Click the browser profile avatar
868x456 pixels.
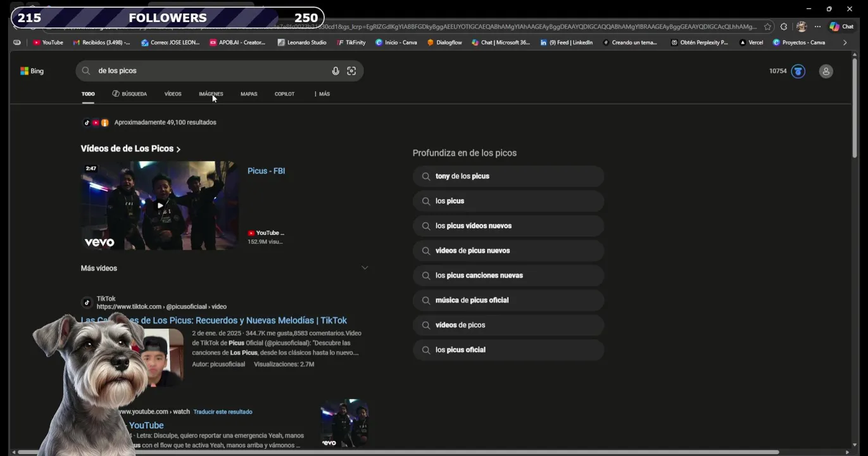[x=802, y=27]
